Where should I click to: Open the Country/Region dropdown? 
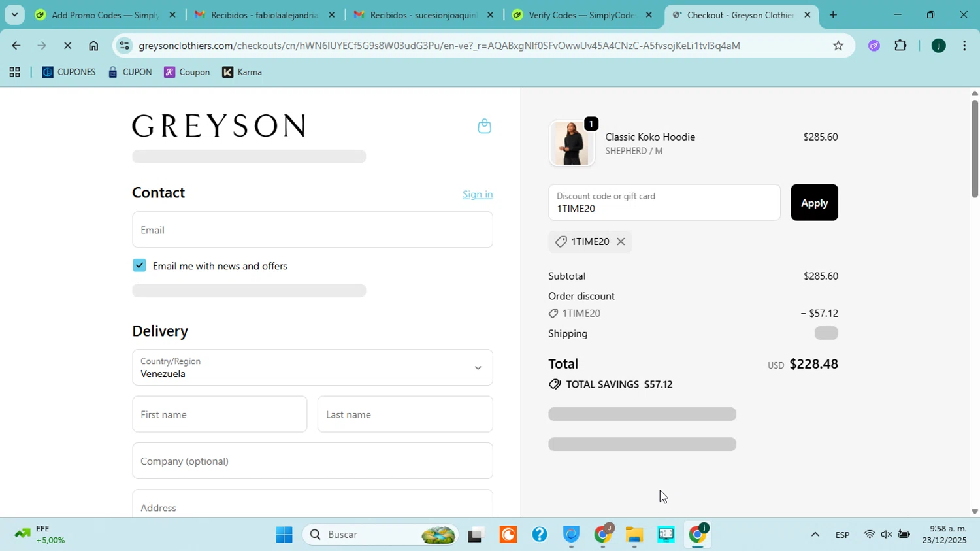[x=312, y=367]
